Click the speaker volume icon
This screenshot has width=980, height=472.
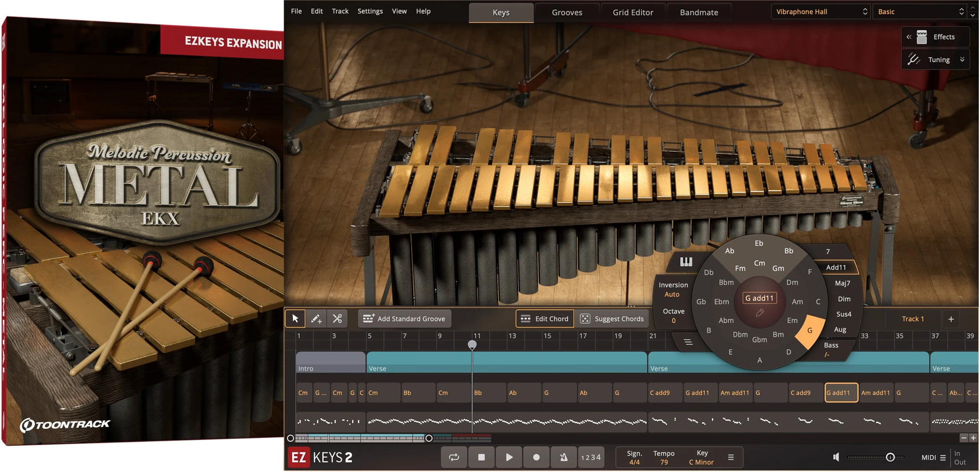(x=836, y=457)
